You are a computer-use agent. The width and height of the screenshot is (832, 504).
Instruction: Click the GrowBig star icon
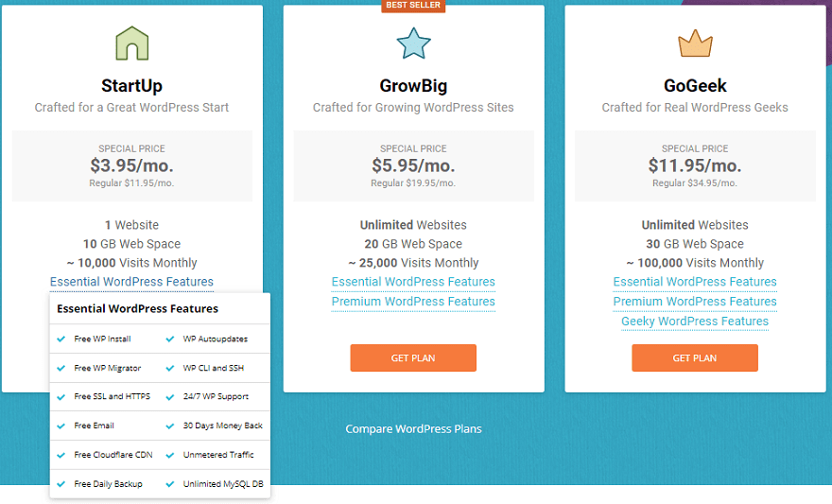413,43
